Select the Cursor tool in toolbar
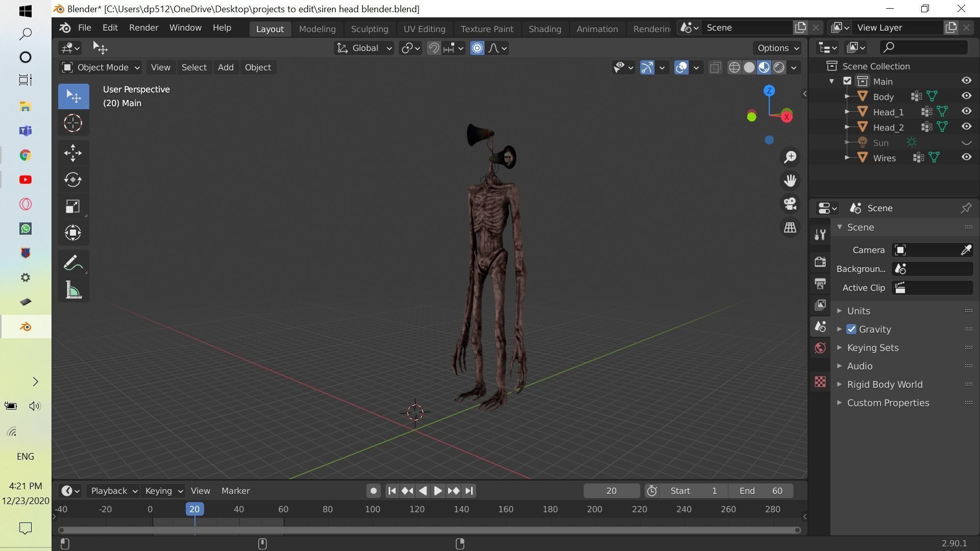Image resolution: width=980 pixels, height=551 pixels. pos(73,123)
